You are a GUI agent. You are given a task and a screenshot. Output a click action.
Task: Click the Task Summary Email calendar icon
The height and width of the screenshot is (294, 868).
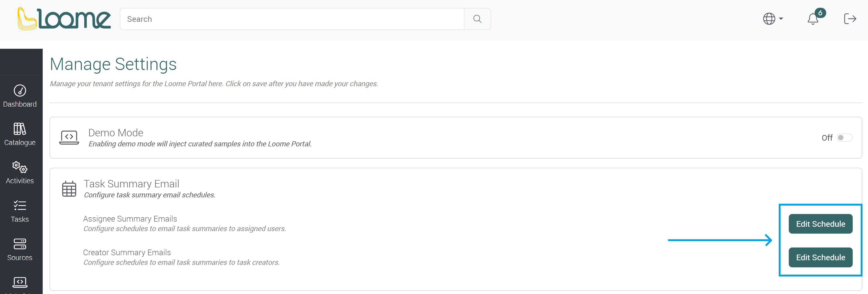[69, 188]
